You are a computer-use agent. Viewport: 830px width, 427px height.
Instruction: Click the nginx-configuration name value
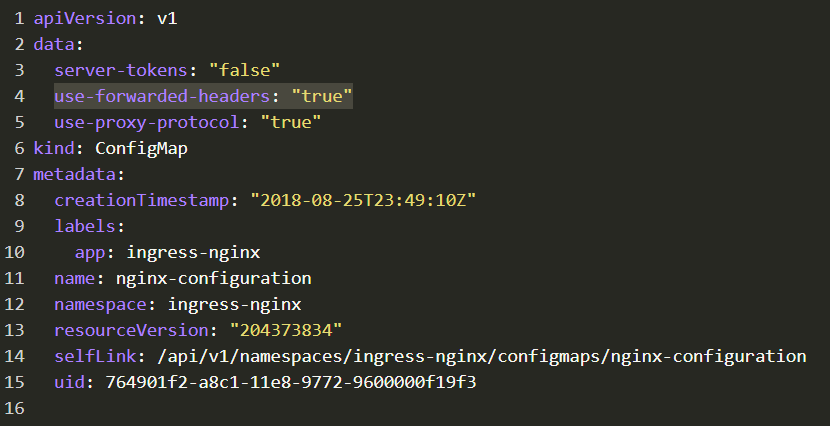click(x=213, y=278)
